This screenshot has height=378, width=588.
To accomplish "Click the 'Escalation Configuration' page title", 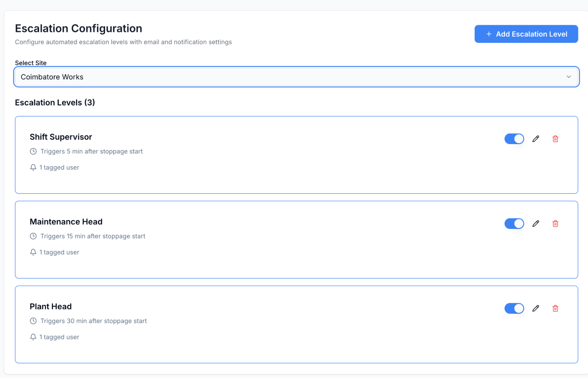I will click(x=79, y=29).
